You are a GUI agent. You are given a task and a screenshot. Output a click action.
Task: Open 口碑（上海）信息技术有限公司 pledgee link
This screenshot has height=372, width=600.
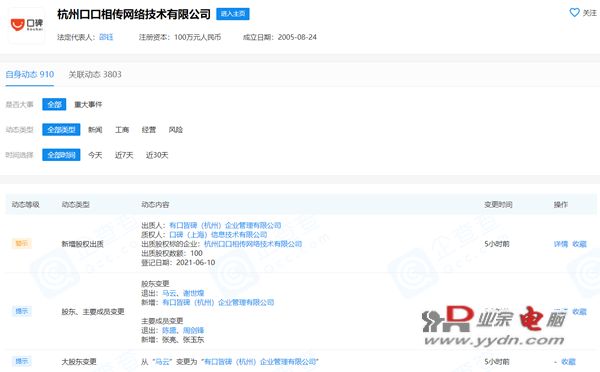[x=218, y=235]
